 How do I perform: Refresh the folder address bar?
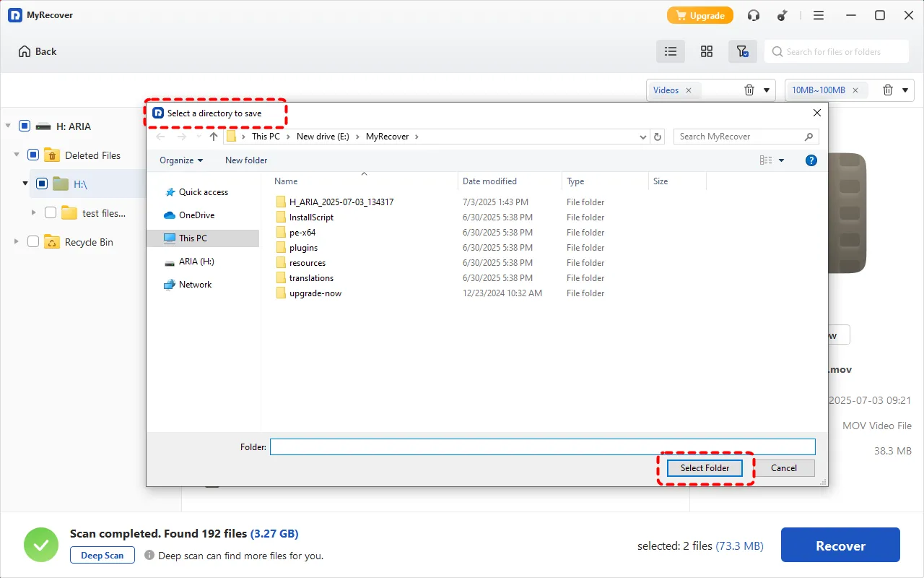(x=658, y=137)
